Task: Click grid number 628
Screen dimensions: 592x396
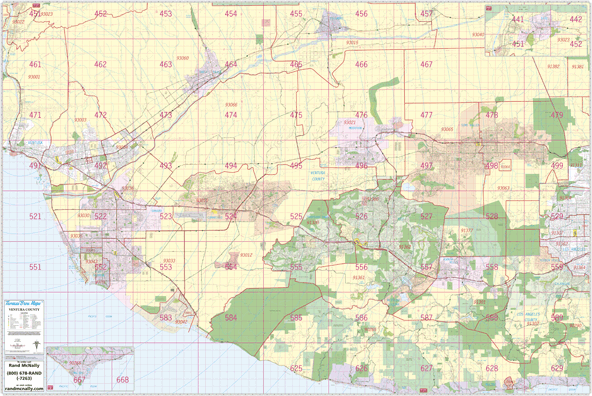Action: click(x=492, y=368)
